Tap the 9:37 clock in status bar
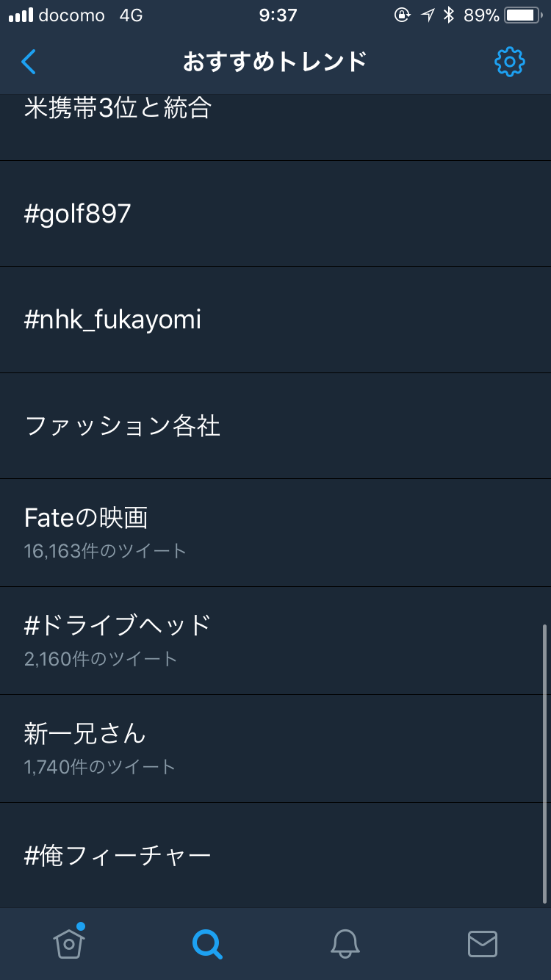Viewport: 551px width, 980px height. [x=278, y=15]
